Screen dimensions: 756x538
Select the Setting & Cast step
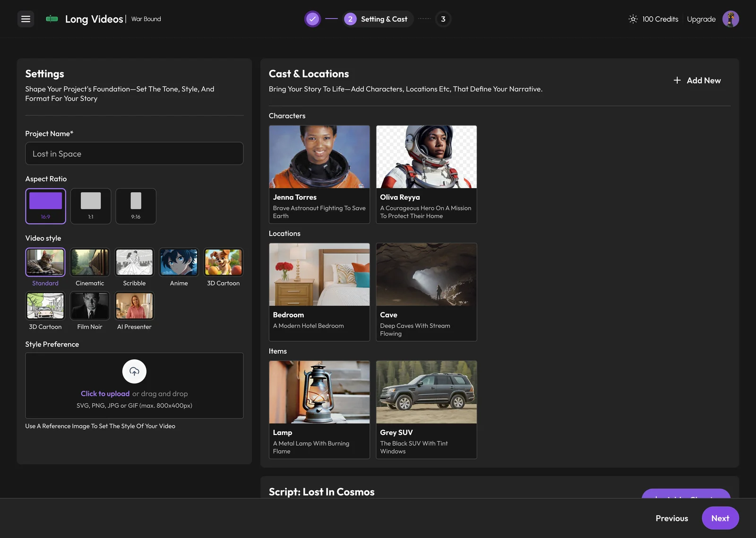(x=378, y=19)
